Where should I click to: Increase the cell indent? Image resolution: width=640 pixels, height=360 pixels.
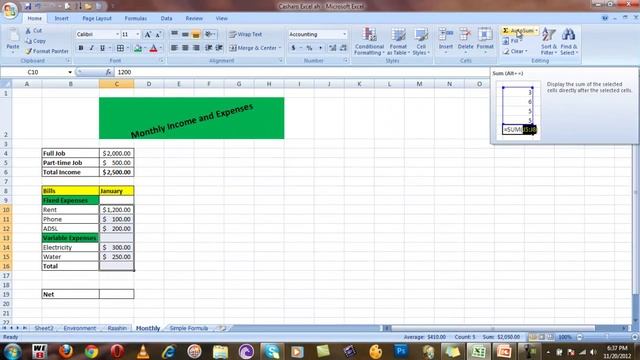coord(219,48)
